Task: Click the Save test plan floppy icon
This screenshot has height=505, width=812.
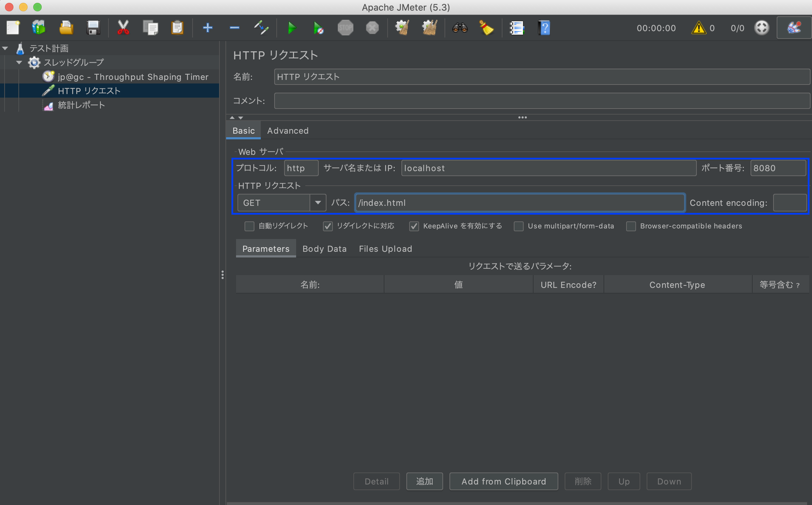Action: tap(93, 28)
